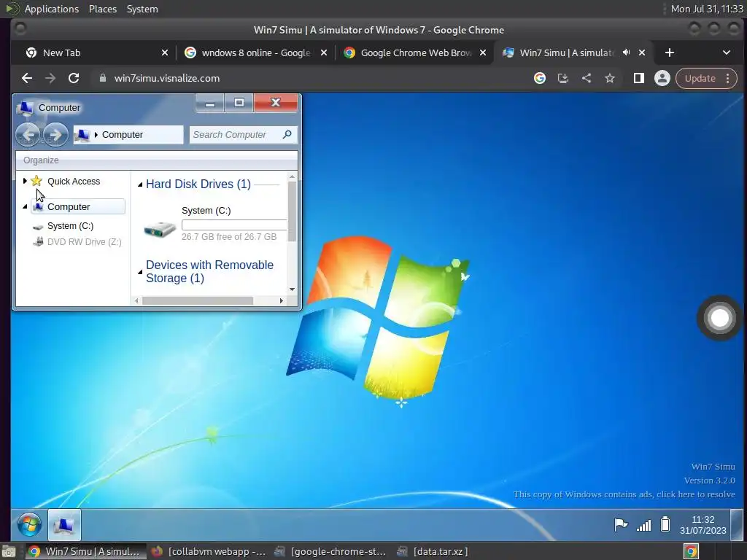747x560 pixels.
Task: Maximize the Computer window
Action: click(239, 103)
